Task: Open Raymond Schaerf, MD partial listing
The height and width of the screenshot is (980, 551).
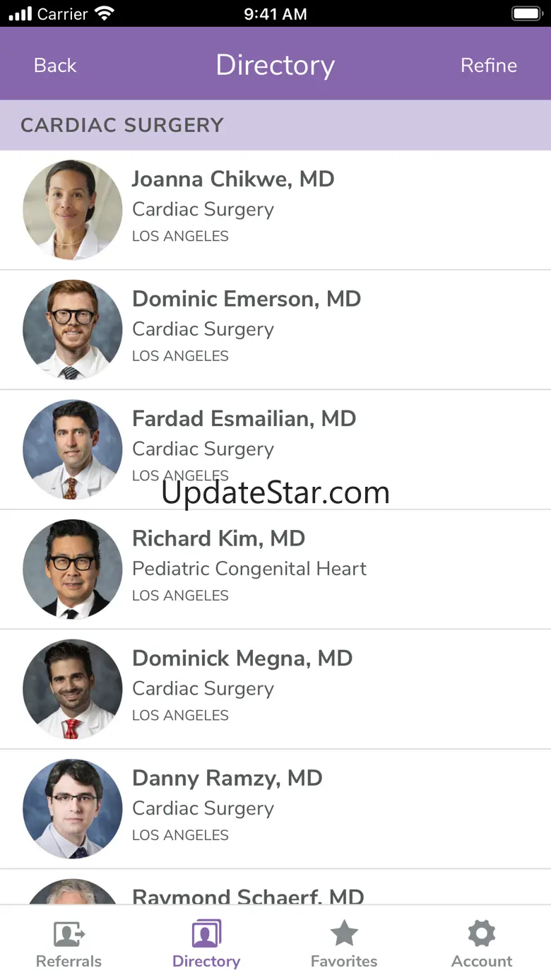Action: pyautogui.click(x=248, y=895)
